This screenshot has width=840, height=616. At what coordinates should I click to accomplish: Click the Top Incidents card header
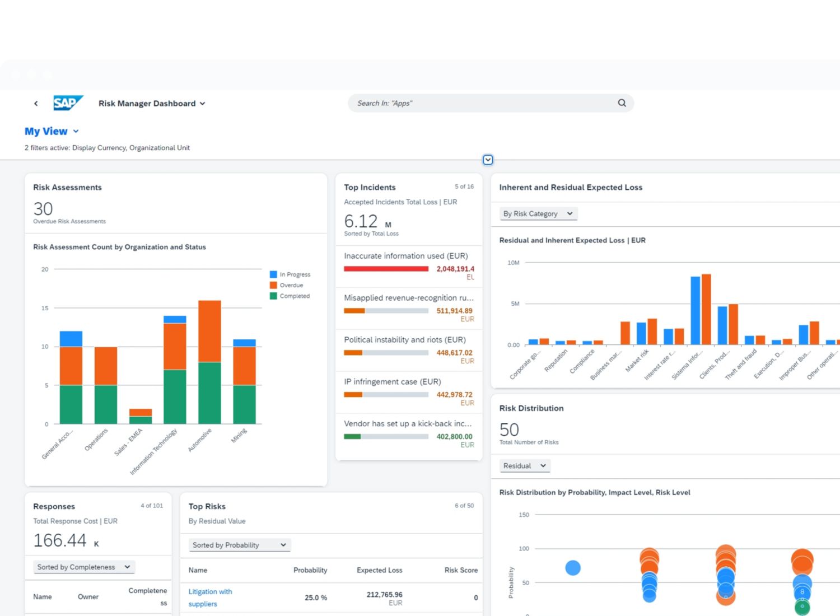click(370, 188)
